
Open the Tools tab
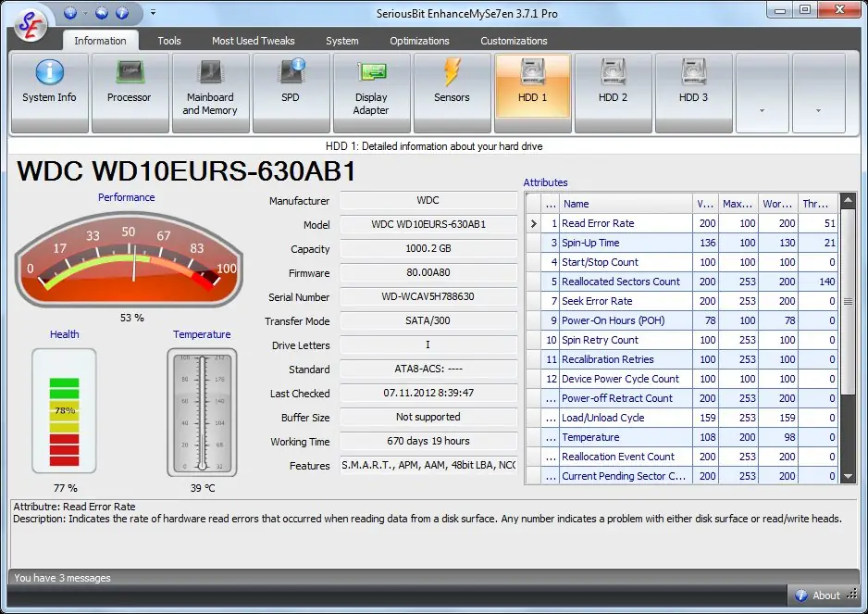point(169,41)
